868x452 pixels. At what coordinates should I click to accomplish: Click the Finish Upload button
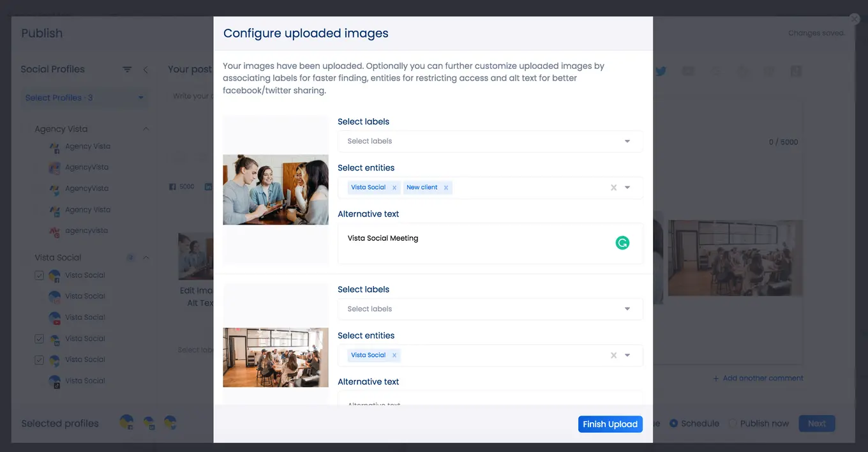click(610, 424)
